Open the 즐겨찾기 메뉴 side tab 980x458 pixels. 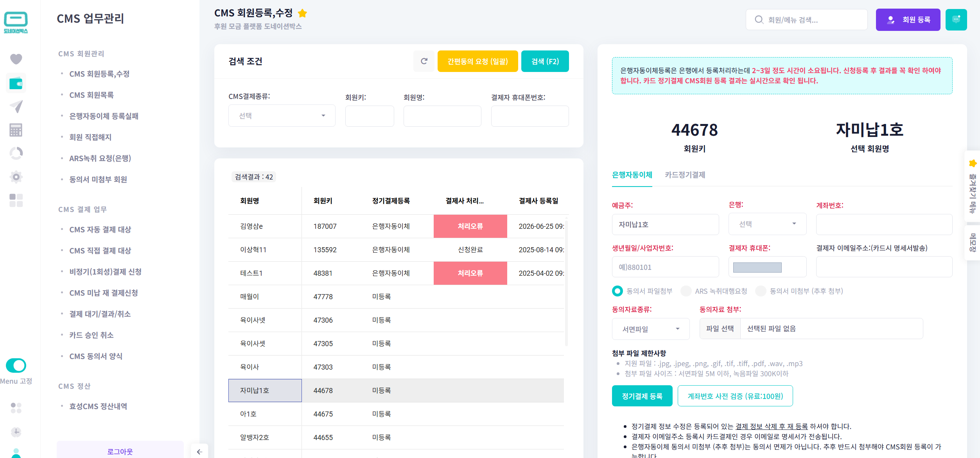pos(973,186)
